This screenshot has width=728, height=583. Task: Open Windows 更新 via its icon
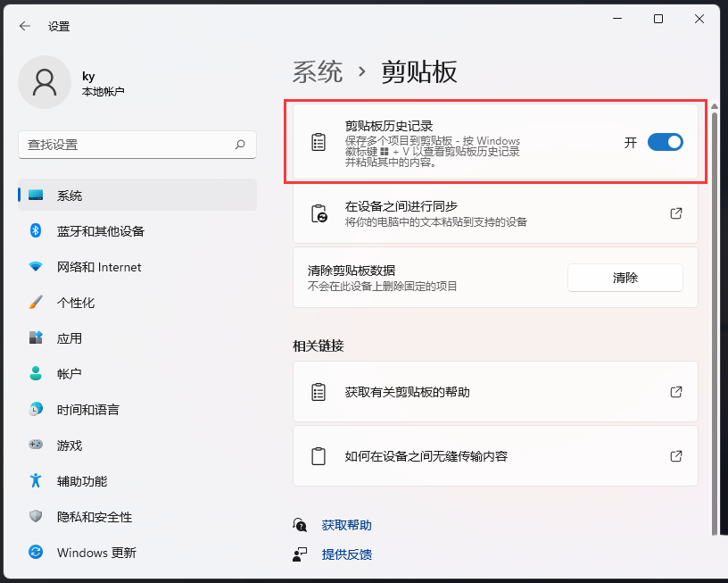(x=35, y=553)
